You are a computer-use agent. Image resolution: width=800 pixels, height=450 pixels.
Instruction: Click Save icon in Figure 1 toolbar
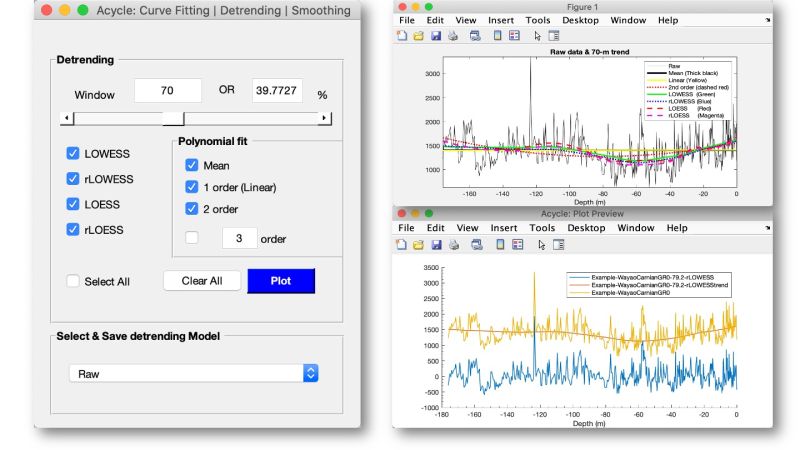pos(436,36)
